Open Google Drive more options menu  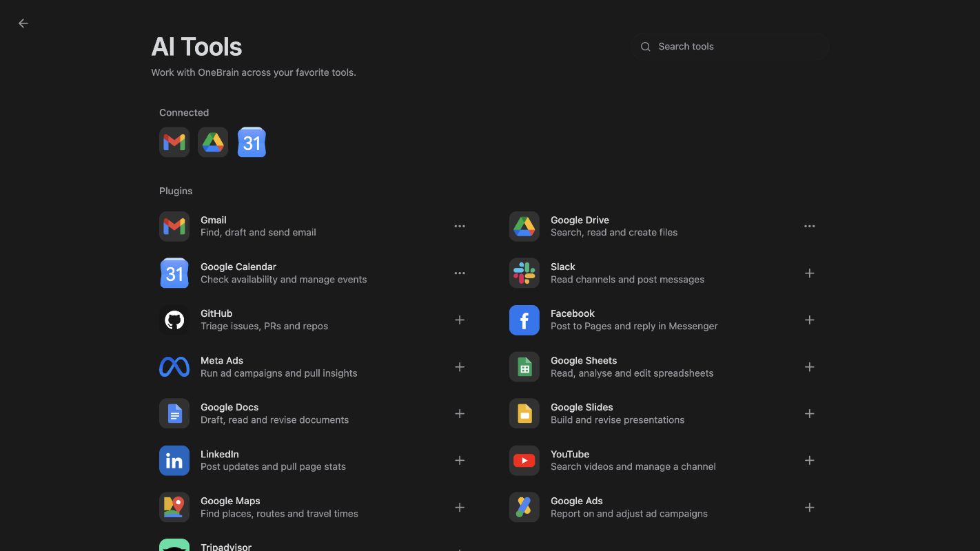click(x=810, y=226)
